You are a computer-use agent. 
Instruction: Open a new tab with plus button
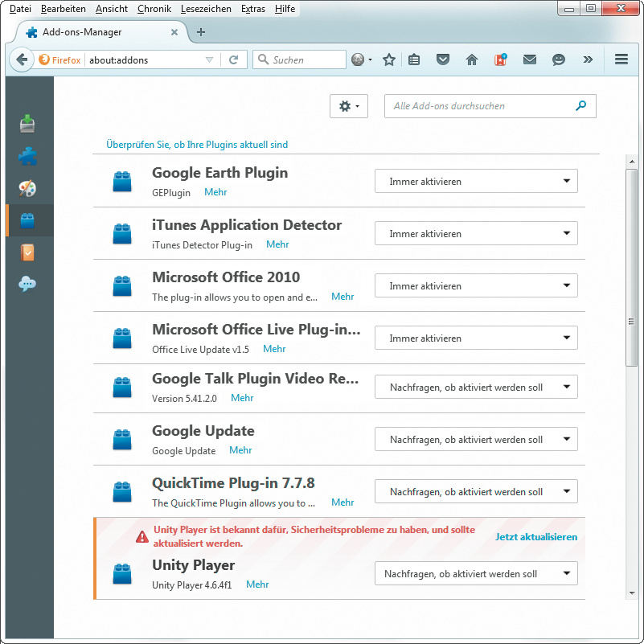pos(201,32)
